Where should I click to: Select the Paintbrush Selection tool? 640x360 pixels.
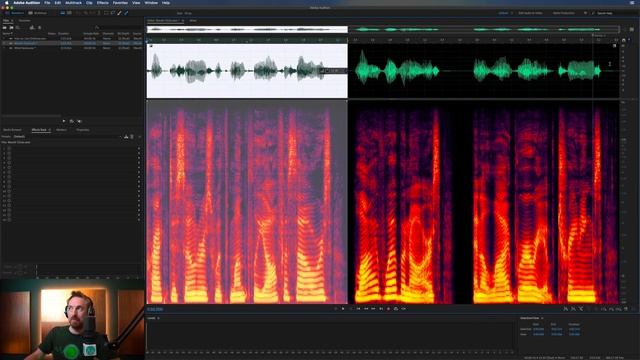coord(119,13)
